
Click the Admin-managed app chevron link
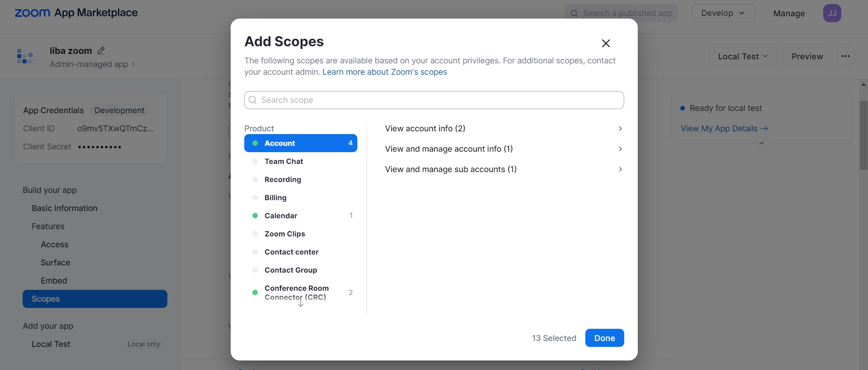(x=92, y=64)
